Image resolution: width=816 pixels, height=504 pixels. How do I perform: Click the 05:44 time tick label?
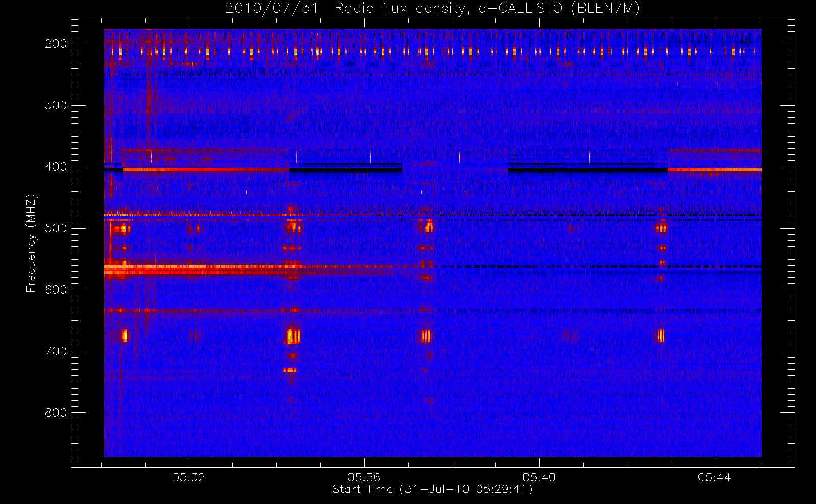click(x=714, y=477)
